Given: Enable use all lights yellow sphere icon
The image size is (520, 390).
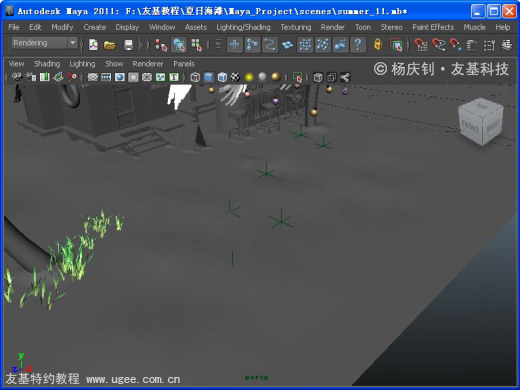Looking at the screenshot, I should [x=249, y=77].
